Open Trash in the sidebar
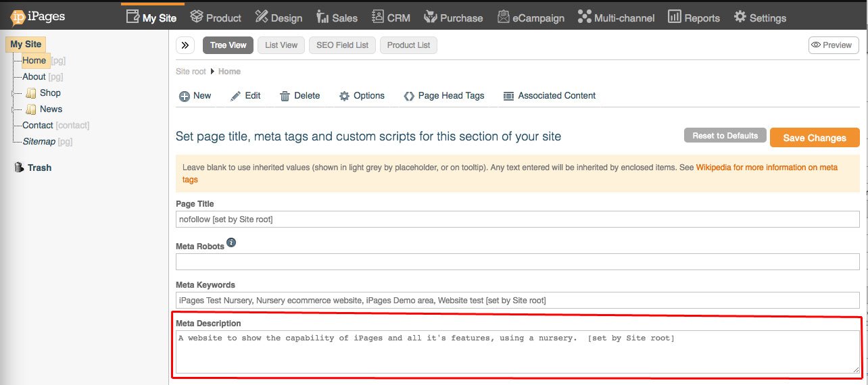This screenshot has width=868, height=385. (x=39, y=168)
